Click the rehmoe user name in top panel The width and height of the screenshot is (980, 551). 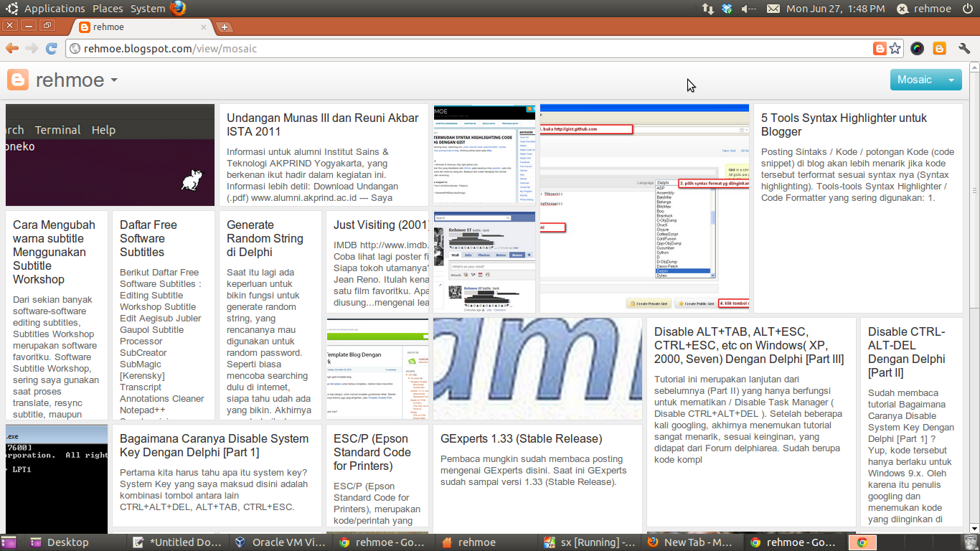coord(933,9)
